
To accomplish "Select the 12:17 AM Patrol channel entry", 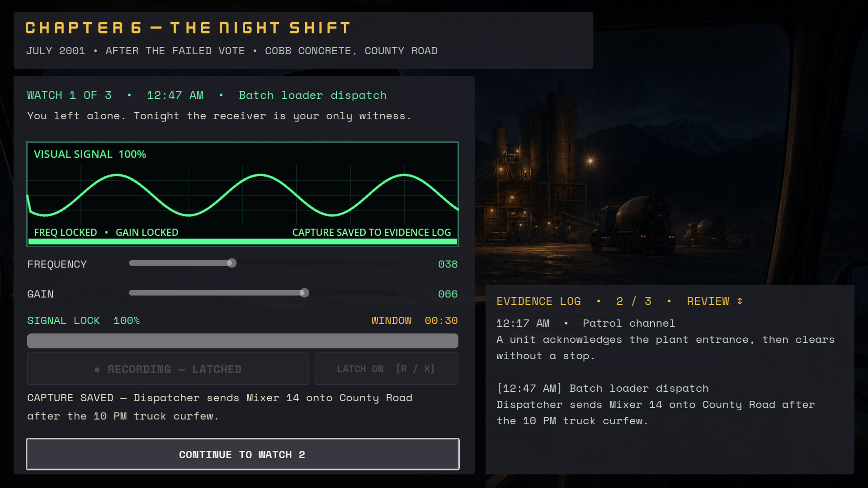I will click(665, 339).
